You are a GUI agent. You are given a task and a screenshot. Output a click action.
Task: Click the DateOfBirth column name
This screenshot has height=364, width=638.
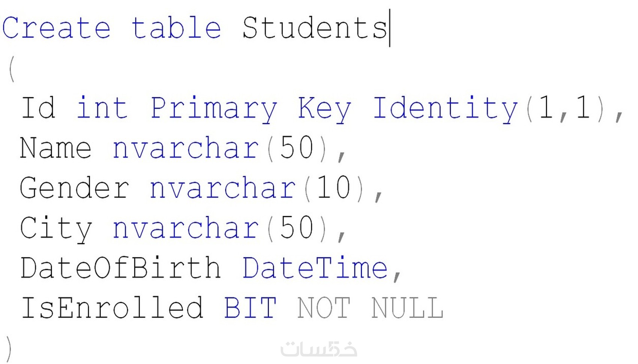120,268
